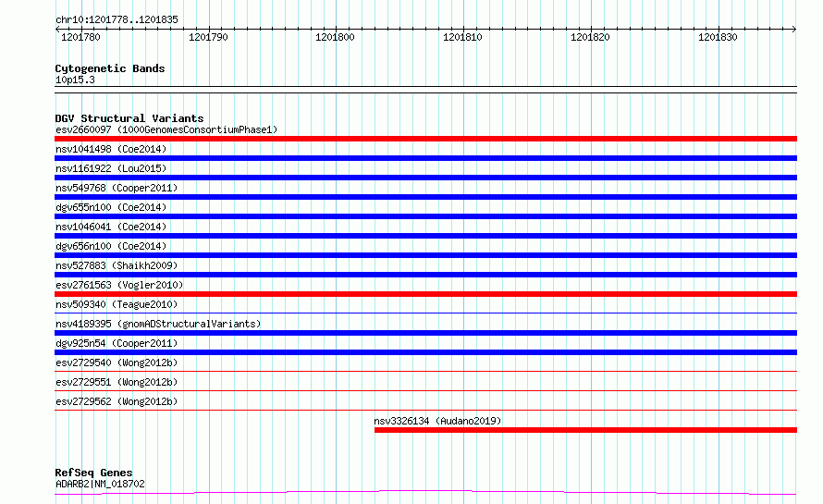Open nsv4189395 (gnomADStructuralVariants) label
823x504 pixels.
point(158,324)
